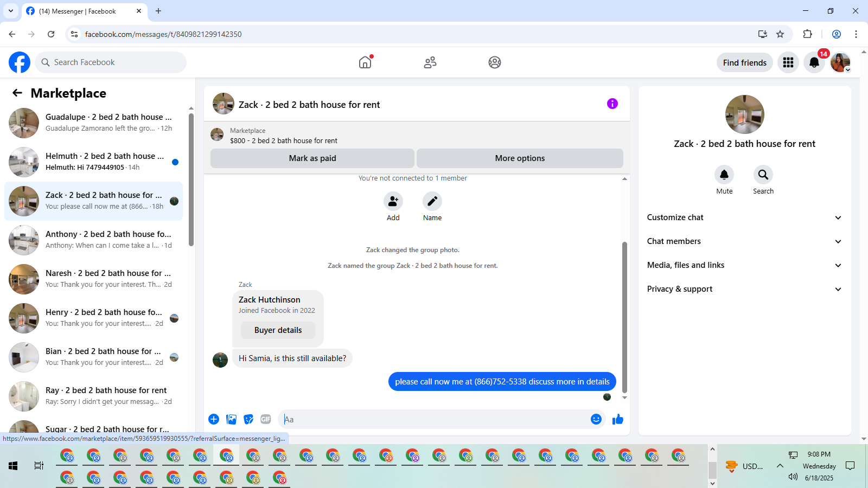Open more actions plus icon in composer
The width and height of the screenshot is (868, 488).
(214, 419)
